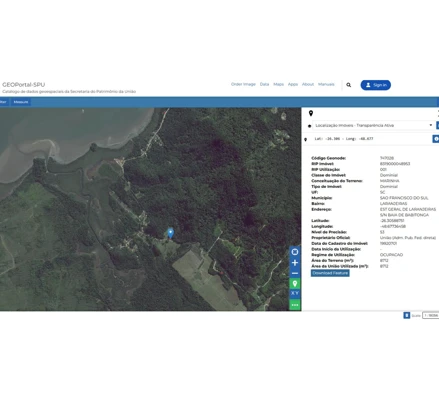
Task: Toggle the green three-dots more tools button
Action: point(295,304)
